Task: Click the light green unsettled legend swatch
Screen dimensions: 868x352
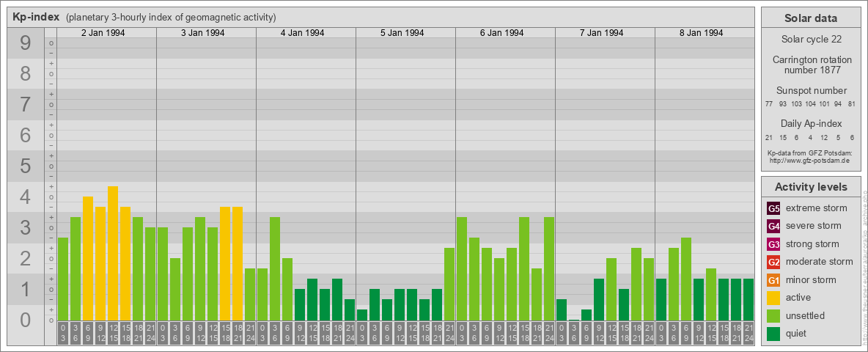Action: 773,315
